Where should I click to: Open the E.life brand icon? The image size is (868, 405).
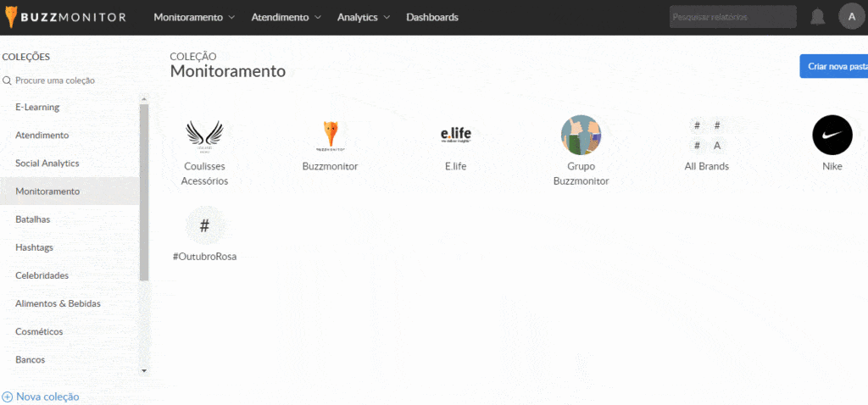(456, 135)
